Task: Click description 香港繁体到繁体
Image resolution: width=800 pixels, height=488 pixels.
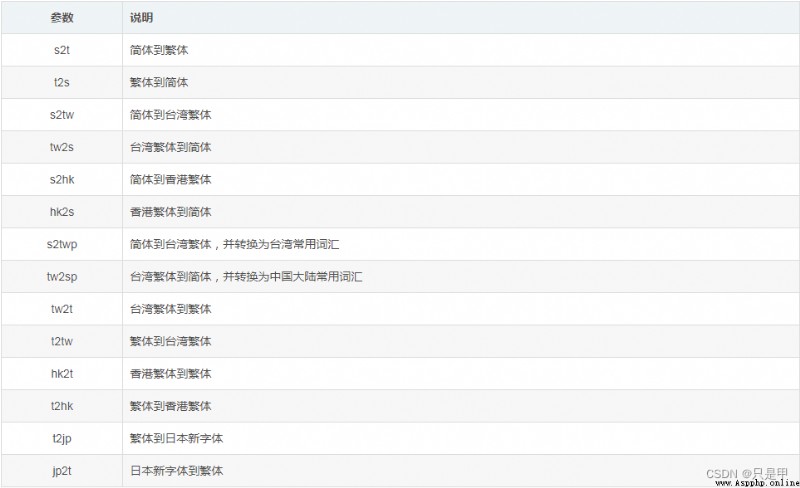Action: 170,374
